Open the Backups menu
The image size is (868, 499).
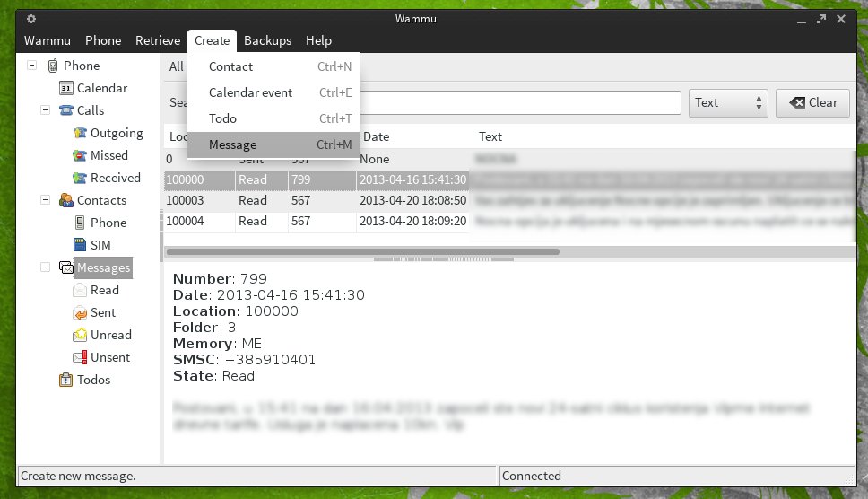tap(267, 40)
